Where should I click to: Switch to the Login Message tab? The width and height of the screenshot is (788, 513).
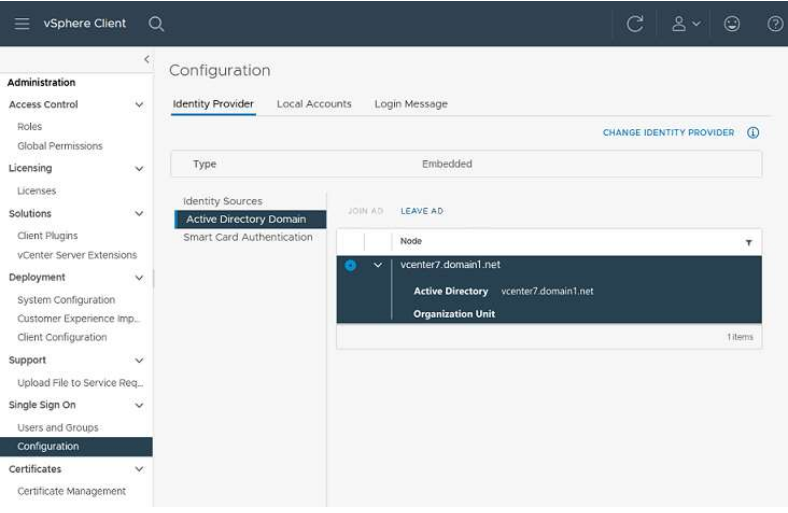[x=411, y=104]
